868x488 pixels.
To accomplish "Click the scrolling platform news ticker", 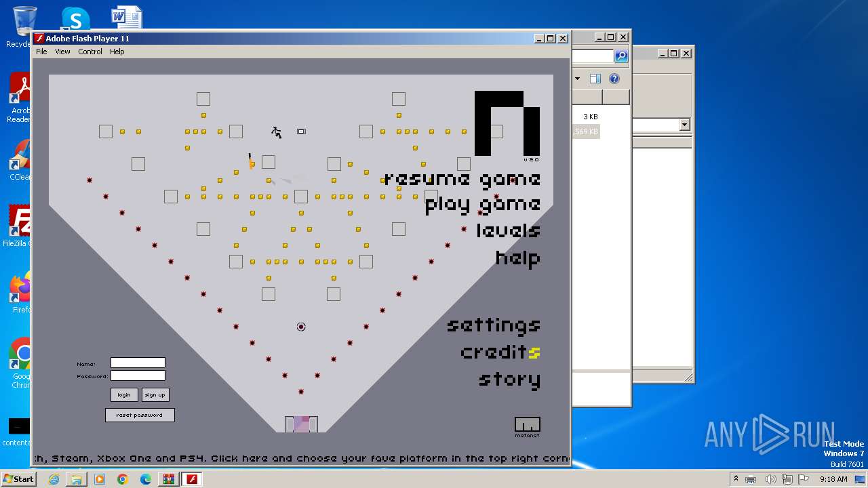I will pos(301,458).
